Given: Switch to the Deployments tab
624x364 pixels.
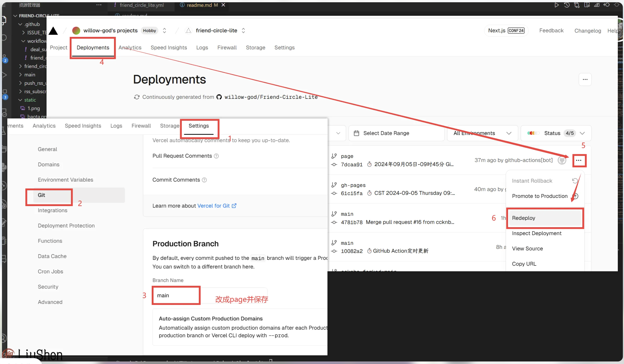Looking at the screenshot, I should click(x=93, y=48).
